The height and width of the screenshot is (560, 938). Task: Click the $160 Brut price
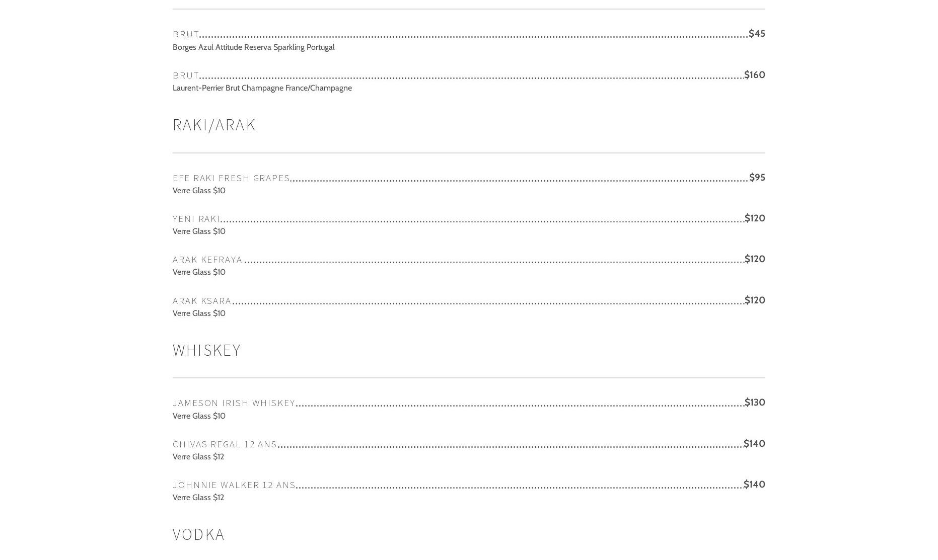tap(754, 75)
